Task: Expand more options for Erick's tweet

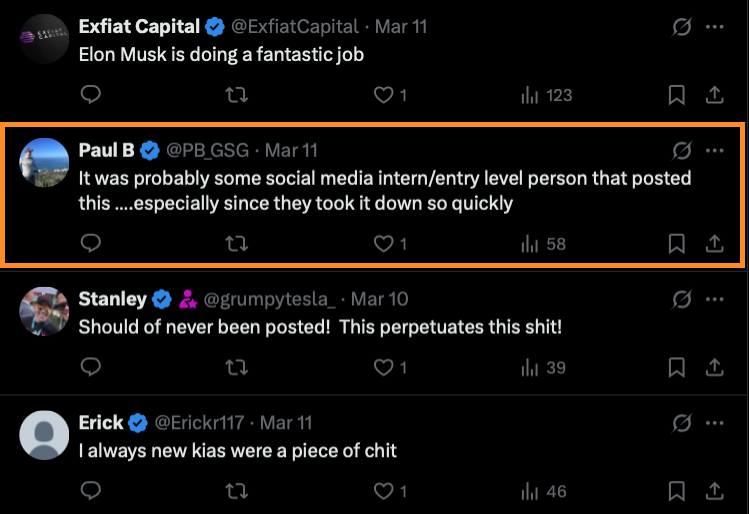Action: tap(714, 422)
